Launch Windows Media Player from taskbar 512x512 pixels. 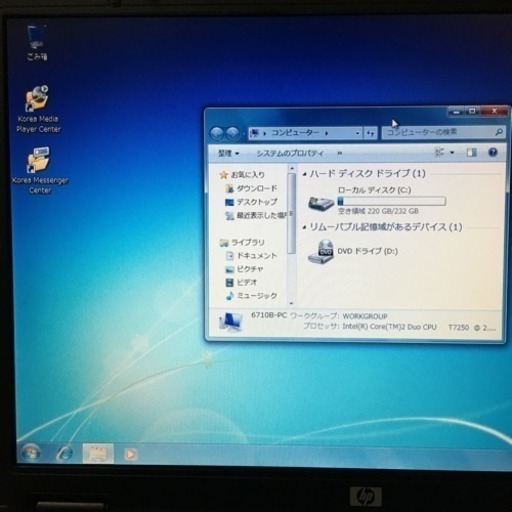point(130,454)
